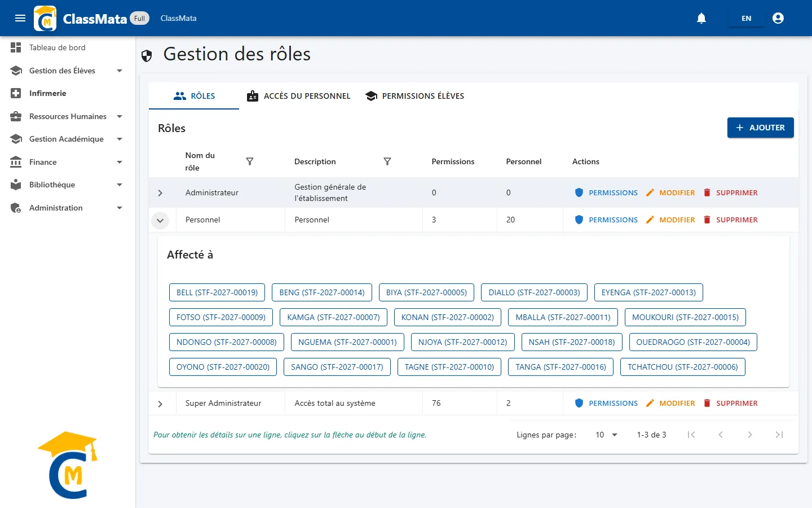
Task: Click trash icon in Super Administrateur row
Action: point(707,403)
